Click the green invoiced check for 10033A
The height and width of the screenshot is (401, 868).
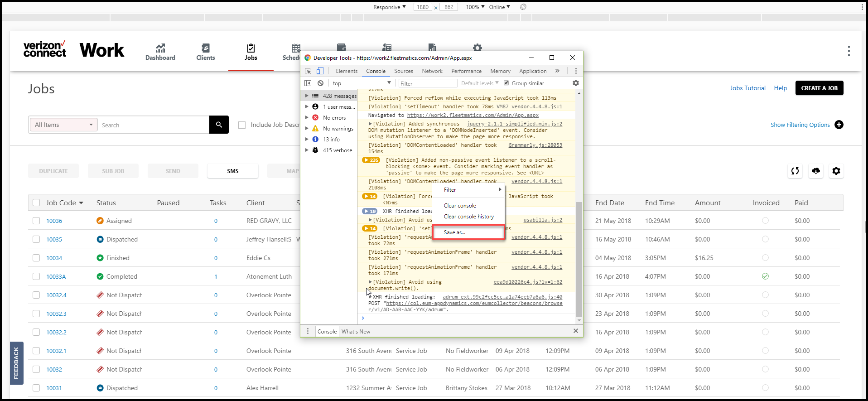pos(765,276)
